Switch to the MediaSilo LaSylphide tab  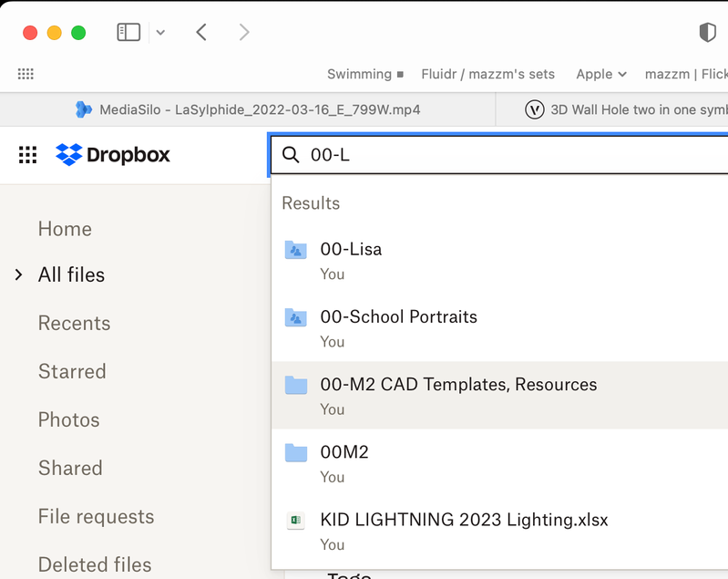coord(248,109)
